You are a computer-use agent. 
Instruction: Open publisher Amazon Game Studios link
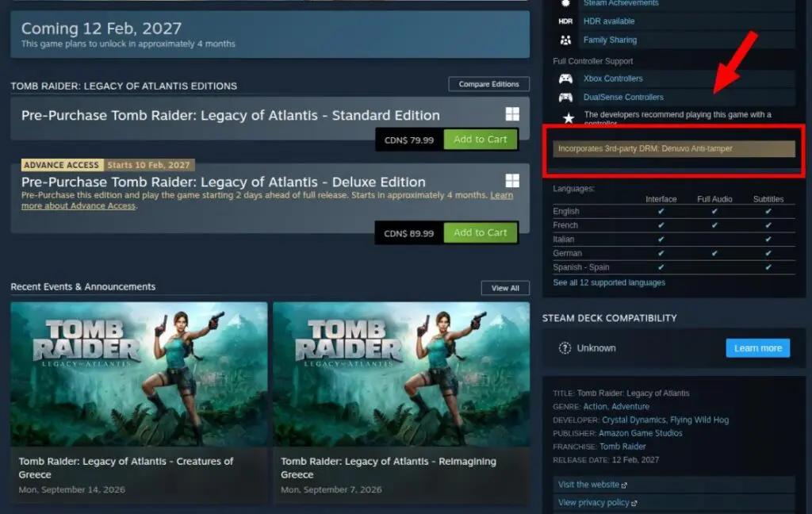tap(641, 434)
